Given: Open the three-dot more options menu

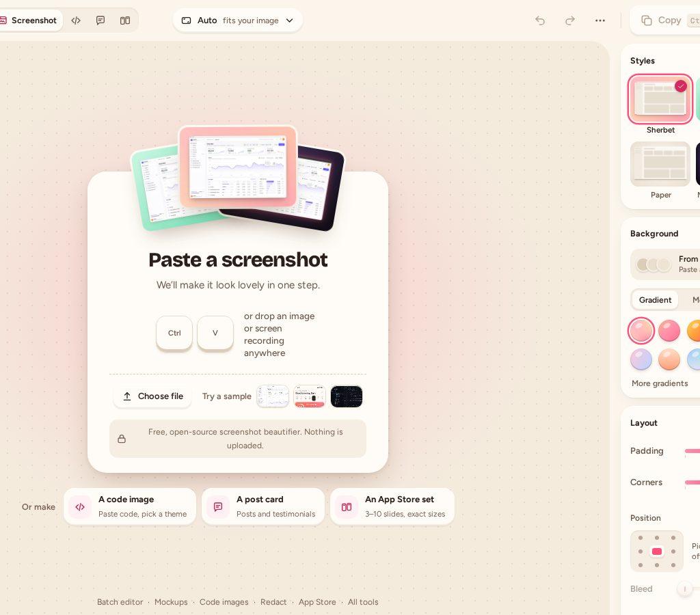Looking at the screenshot, I should click(600, 20).
